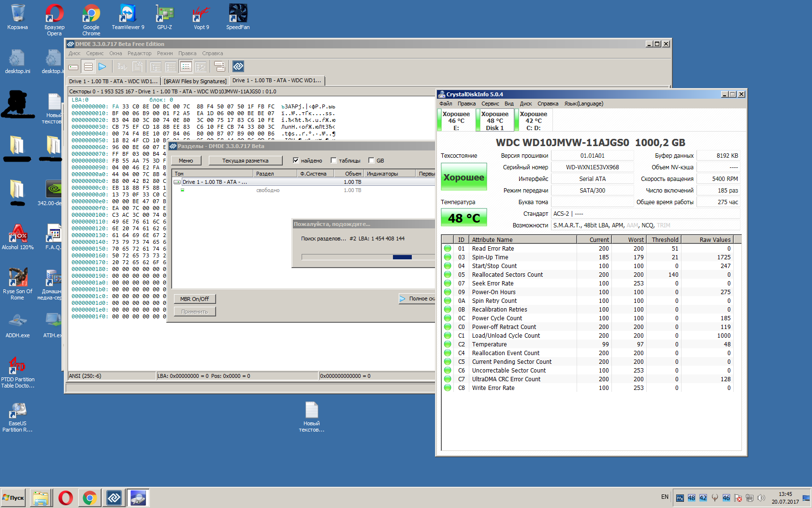The image size is (812, 508).
Task: Open the TeamViewer 9 desktop shortcut
Action: click(x=128, y=17)
